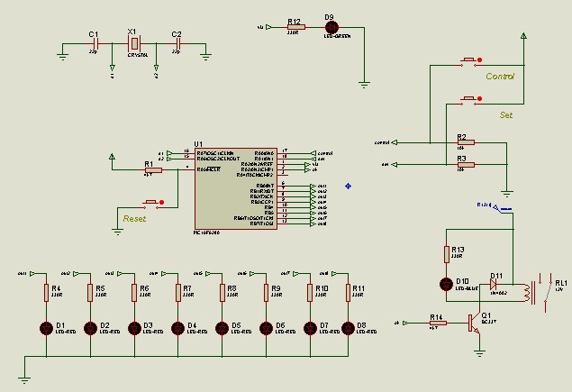
Task: Select capacitor C1 in the schematic
Action: 93,42
